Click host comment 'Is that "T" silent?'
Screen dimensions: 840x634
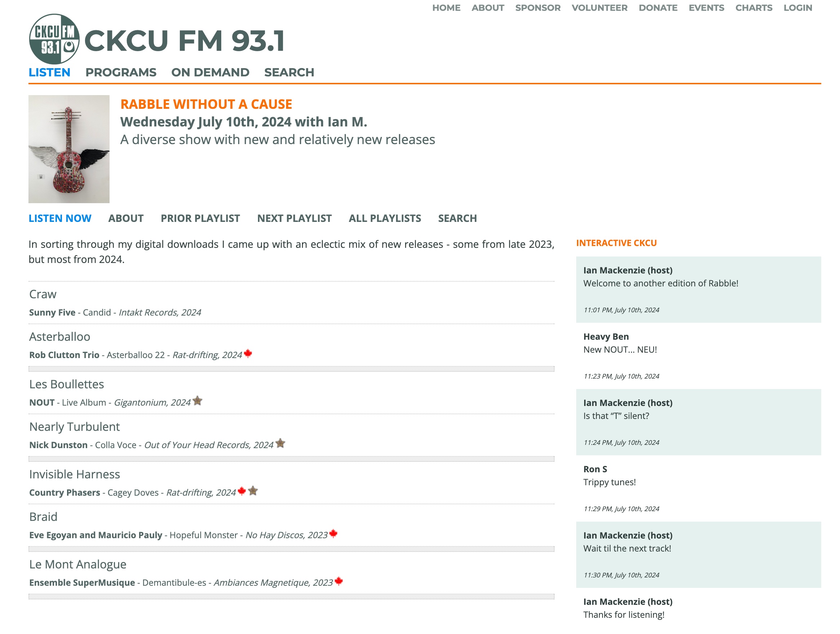(x=616, y=416)
